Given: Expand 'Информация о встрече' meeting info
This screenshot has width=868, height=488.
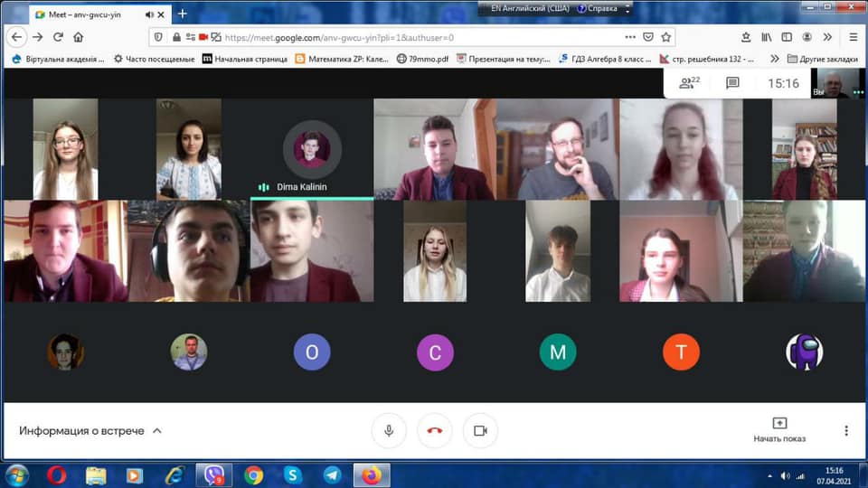Looking at the screenshot, I should coord(90,430).
